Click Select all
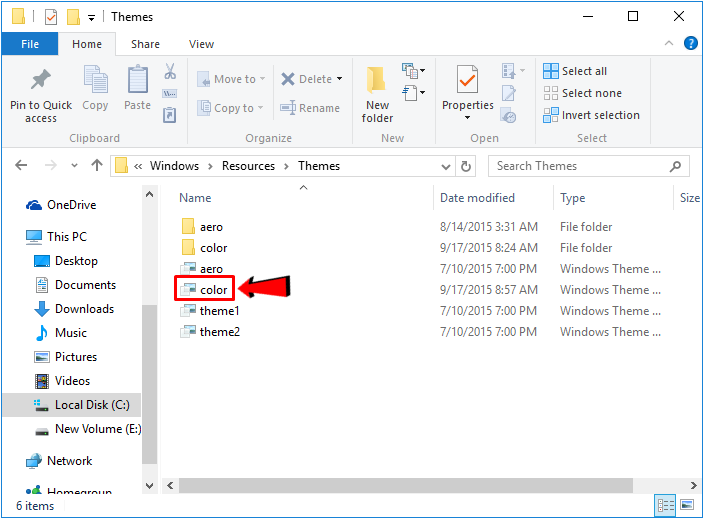The image size is (703, 518). [575, 71]
